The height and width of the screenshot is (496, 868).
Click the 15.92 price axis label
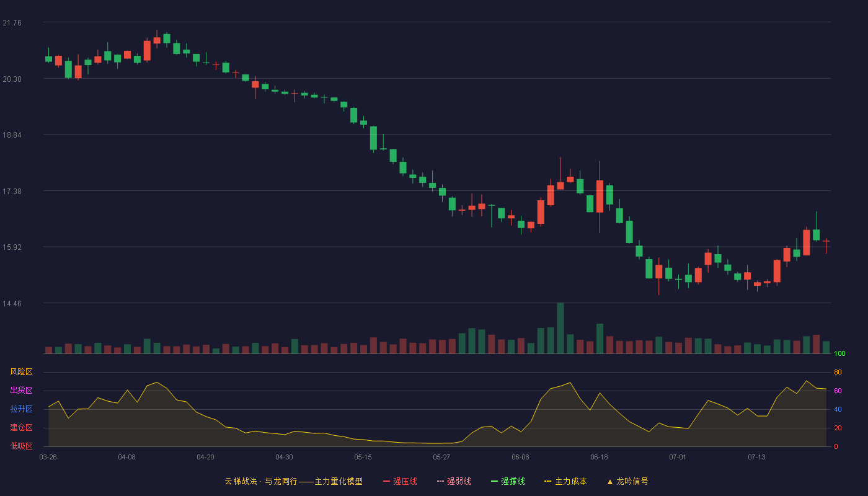12,247
